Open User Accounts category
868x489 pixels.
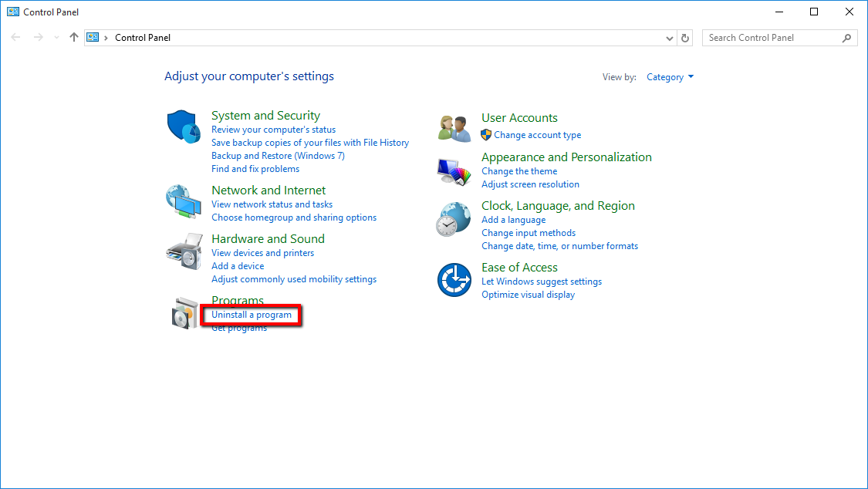[519, 118]
